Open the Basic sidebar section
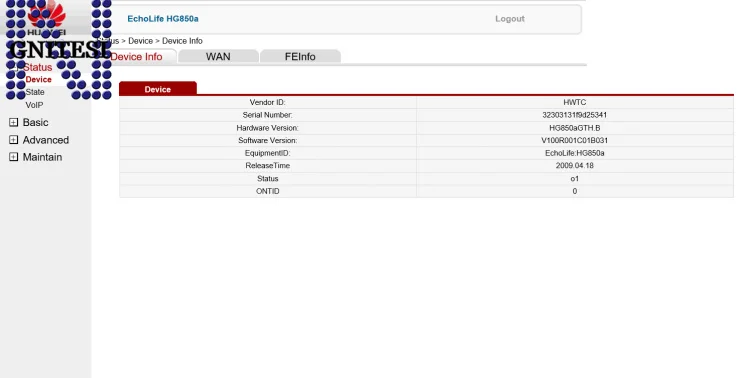The width and height of the screenshot is (750, 378). (x=35, y=122)
